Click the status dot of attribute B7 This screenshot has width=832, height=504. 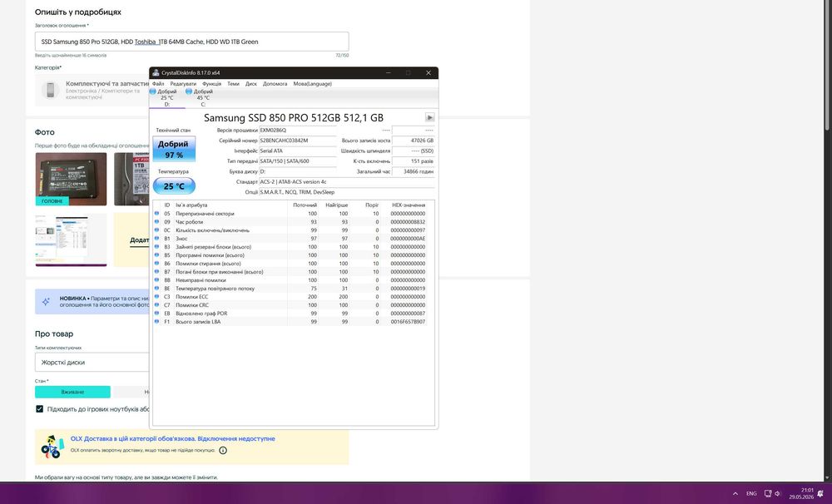tap(156, 272)
